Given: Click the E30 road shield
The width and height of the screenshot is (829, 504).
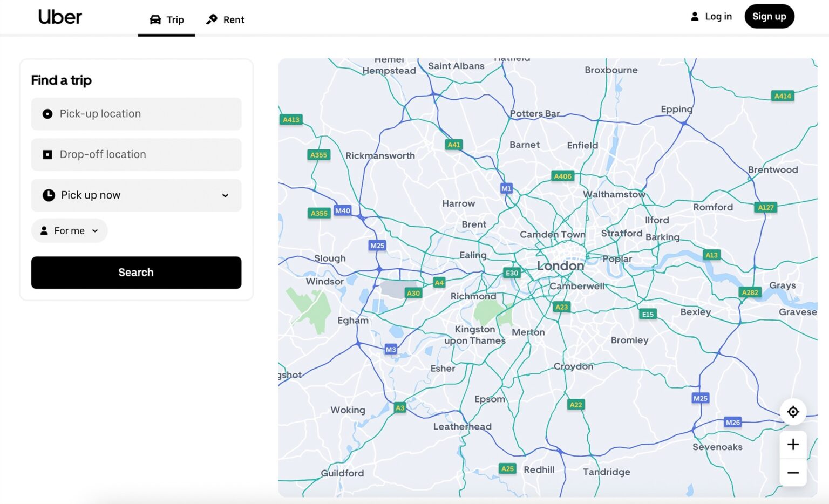Looking at the screenshot, I should point(512,273).
